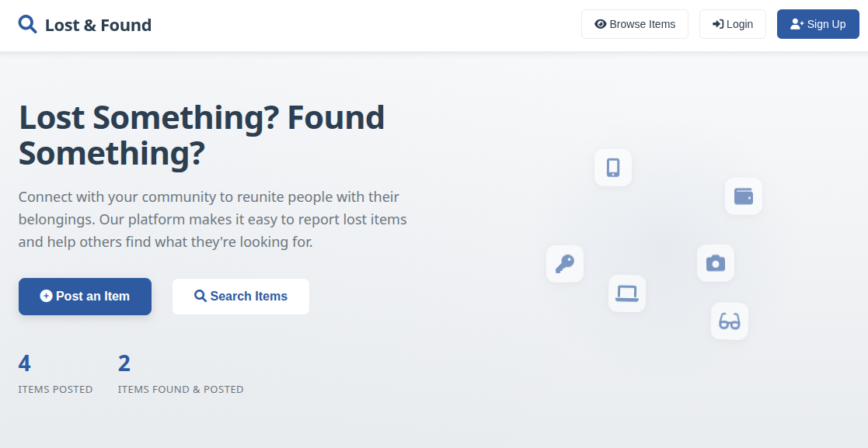Screen dimensions: 868x448
Task: Click the floating laptop icon
Action: point(627,293)
